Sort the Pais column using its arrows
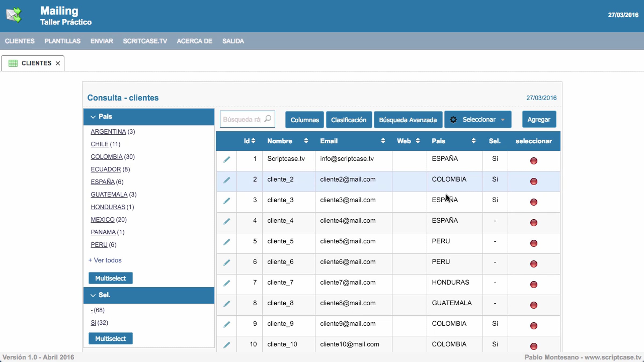This screenshot has height=362, width=644. point(474,141)
